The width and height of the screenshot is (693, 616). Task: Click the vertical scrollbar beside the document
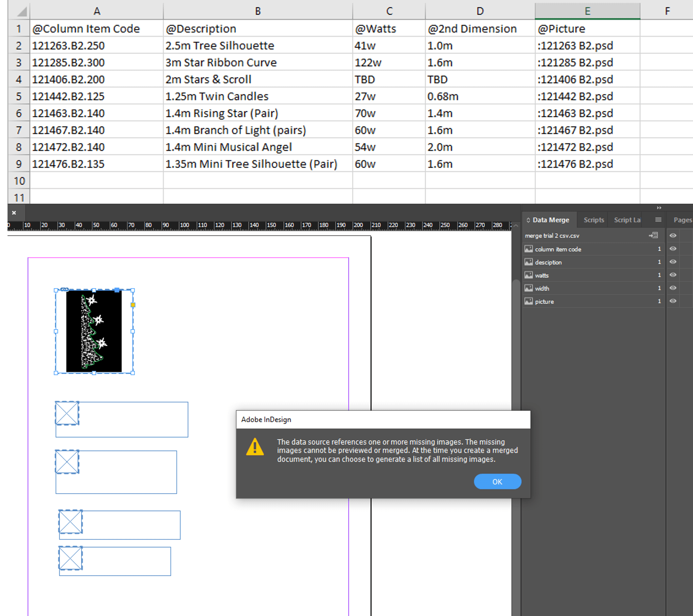(516, 339)
